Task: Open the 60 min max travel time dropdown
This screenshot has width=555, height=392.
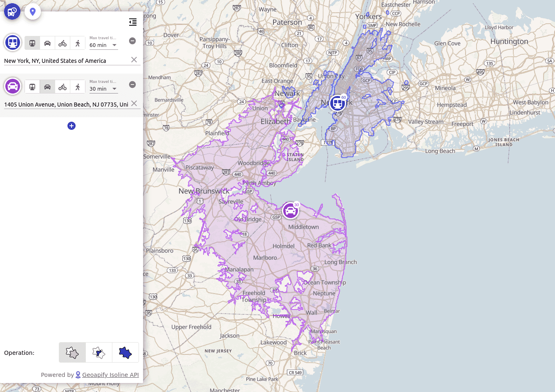Action: tap(104, 45)
